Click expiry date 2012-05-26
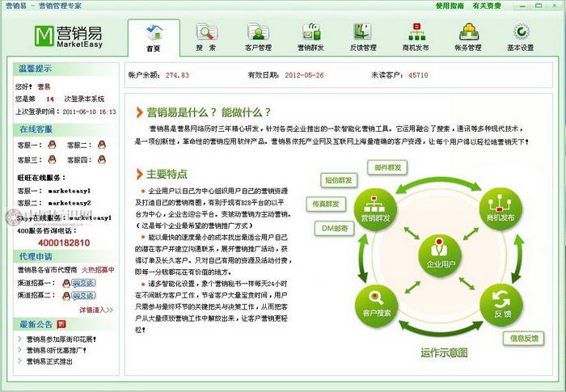Viewport: 566px width, 392px height. click(x=304, y=75)
